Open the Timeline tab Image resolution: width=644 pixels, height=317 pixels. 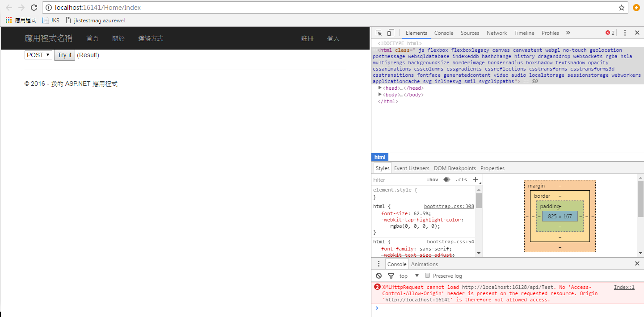(524, 33)
